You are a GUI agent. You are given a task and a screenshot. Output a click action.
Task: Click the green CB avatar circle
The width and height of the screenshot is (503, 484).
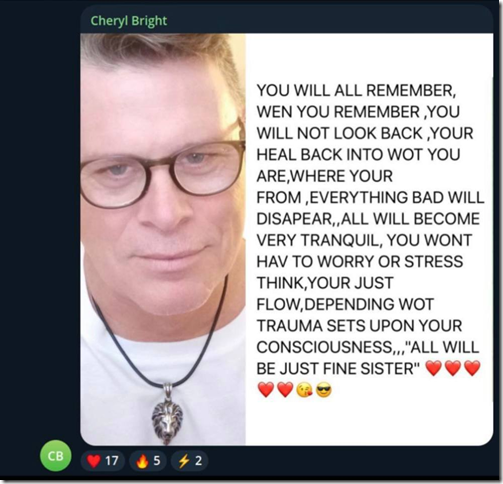point(56,455)
